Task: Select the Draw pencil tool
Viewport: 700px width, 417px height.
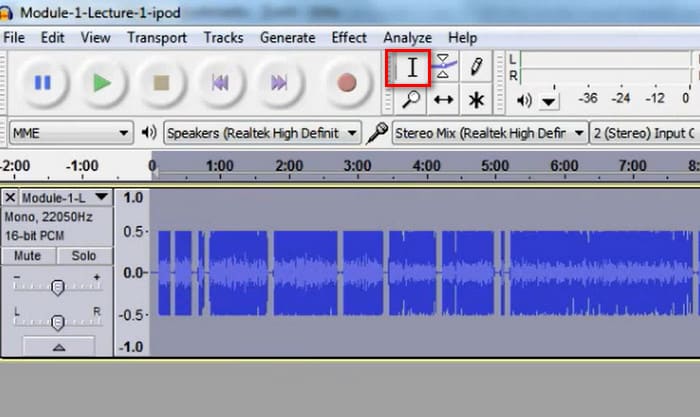Action: 476,67
